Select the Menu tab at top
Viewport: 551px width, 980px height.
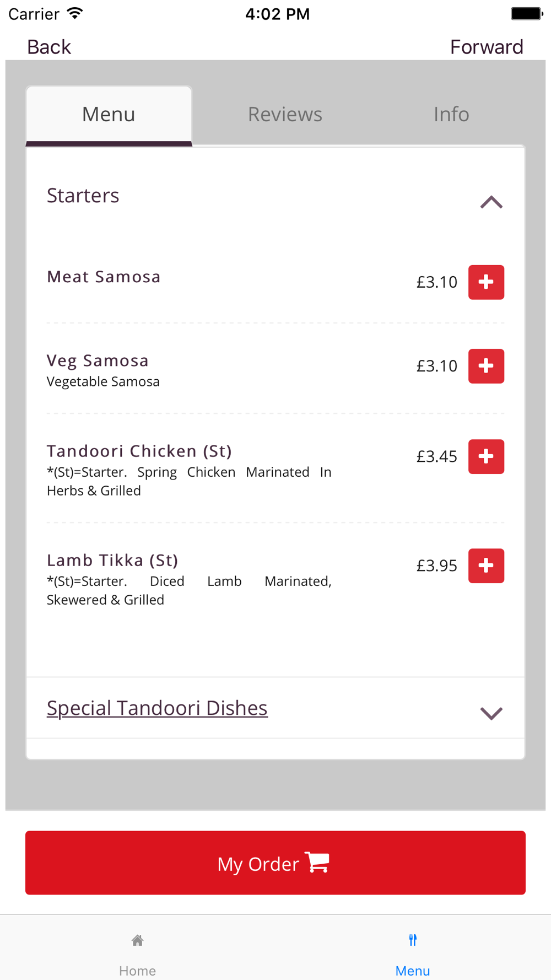(x=109, y=115)
